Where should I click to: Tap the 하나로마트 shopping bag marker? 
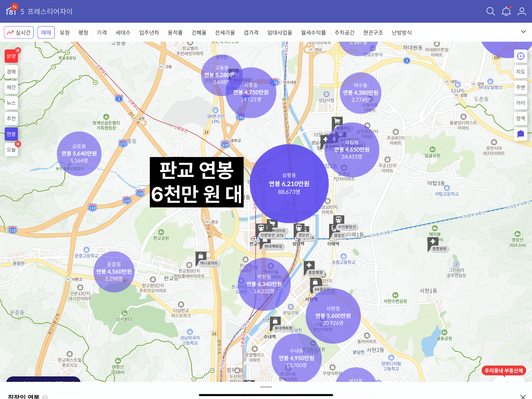[x=201, y=257]
